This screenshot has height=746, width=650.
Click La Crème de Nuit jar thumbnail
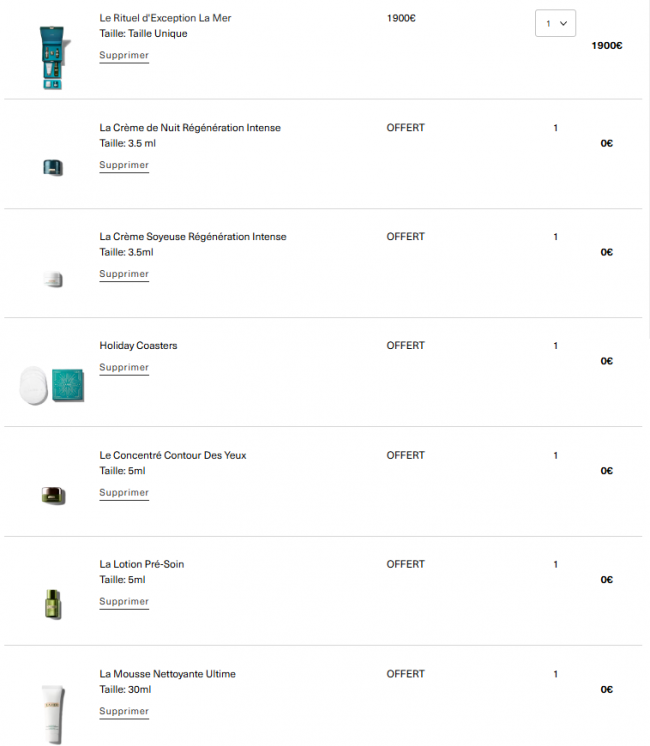tap(53, 167)
